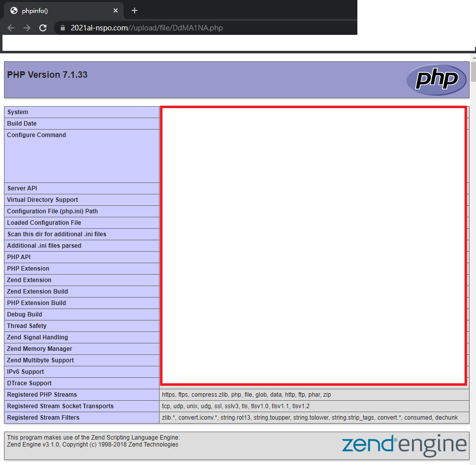Select the 'Zend Extension Build' label
476x465 pixels.
[38, 292]
